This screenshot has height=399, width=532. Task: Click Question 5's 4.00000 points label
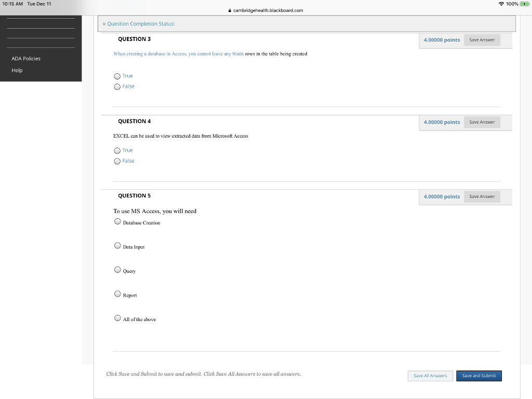click(442, 196)
